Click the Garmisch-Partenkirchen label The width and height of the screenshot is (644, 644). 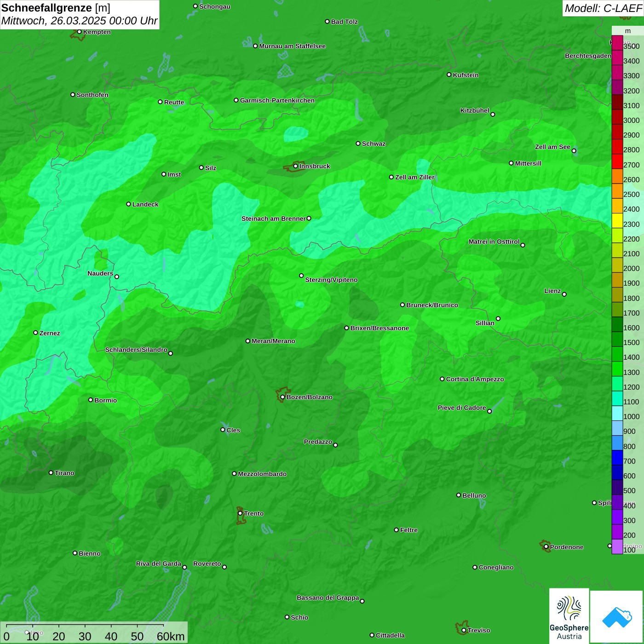click(x=277, y=100)
